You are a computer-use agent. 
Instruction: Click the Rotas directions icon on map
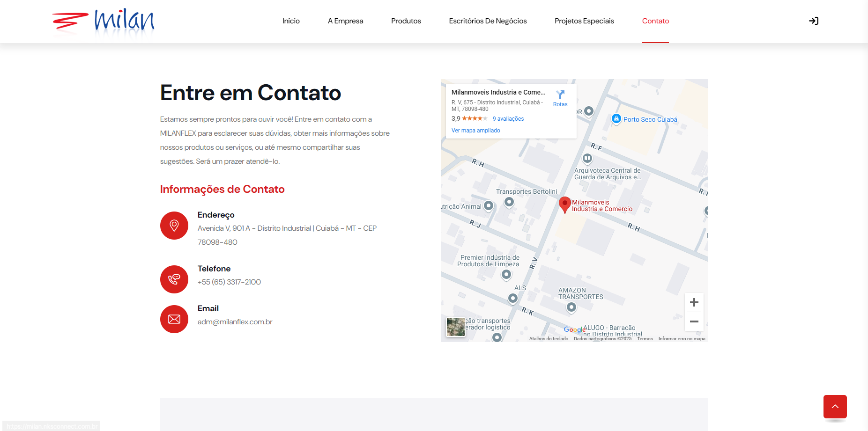tap(560, 98)
